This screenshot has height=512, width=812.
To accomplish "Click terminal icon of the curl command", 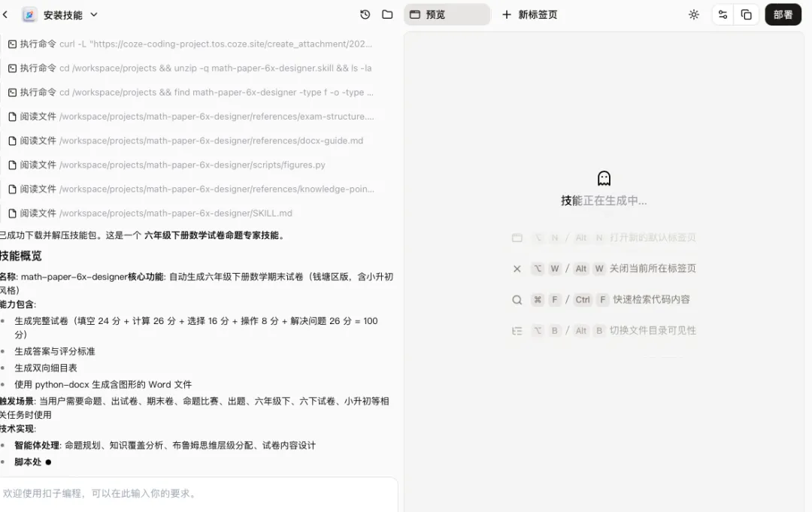I will (x=13, y=44).
